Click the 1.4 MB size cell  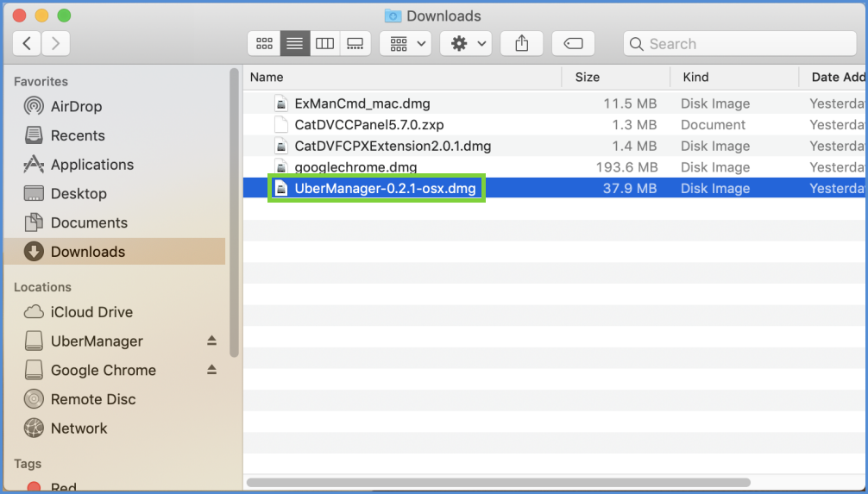click(x=634, y=146)
